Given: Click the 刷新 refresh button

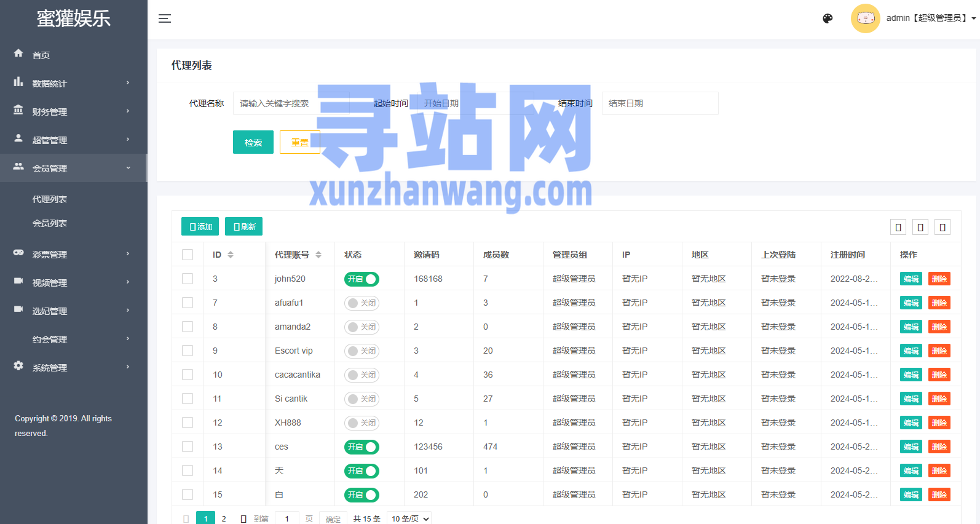Looking at the screenshot, I should 244,227.
